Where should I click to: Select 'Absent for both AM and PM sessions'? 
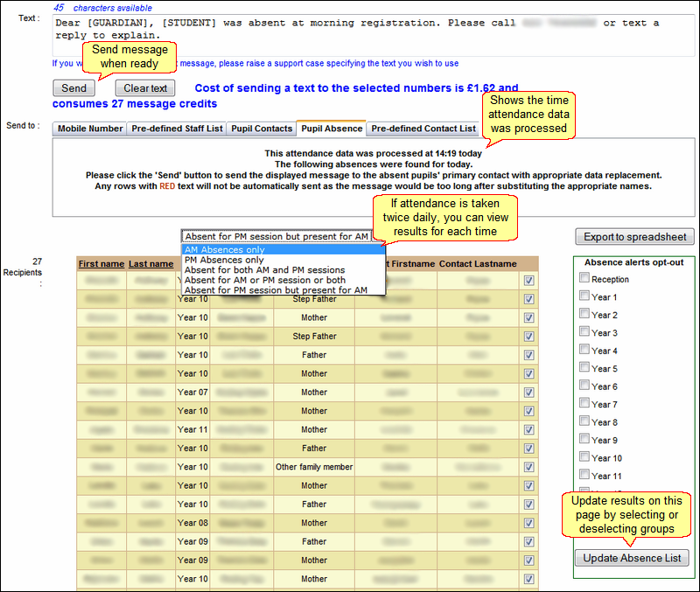point(283,270)
